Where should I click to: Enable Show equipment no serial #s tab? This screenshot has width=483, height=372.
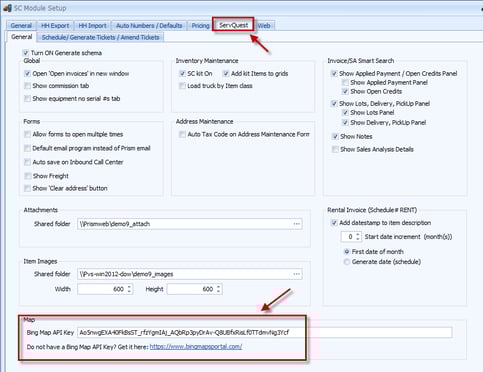coord(27,99)
